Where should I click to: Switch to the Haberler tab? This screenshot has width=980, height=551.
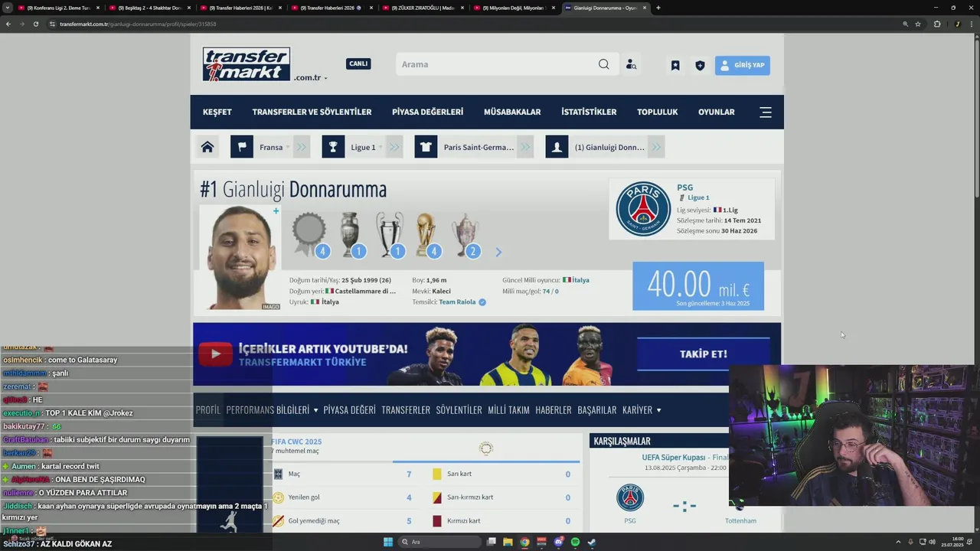(x=554, y=410)
